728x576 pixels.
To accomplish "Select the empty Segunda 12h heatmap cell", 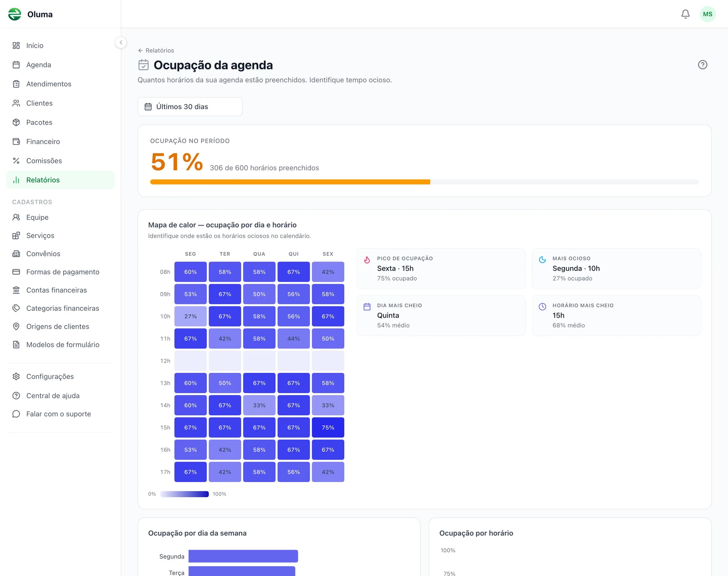I will 190,361.
